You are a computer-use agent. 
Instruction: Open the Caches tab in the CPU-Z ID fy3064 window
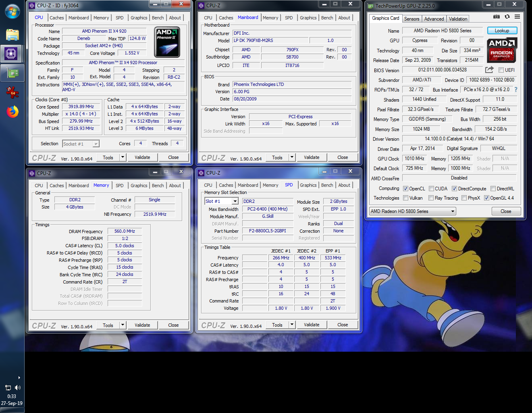coord(56,18)
